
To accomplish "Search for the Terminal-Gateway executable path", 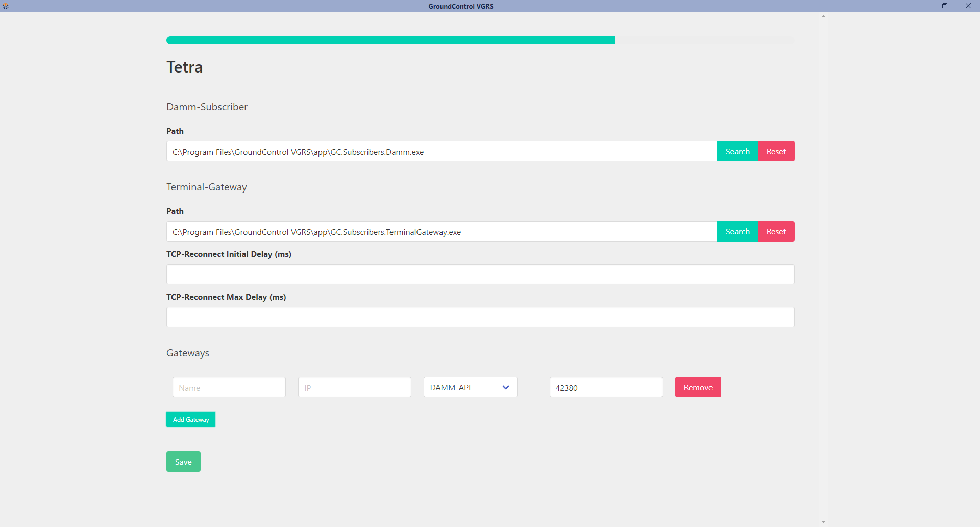I will tap(737, 232).
